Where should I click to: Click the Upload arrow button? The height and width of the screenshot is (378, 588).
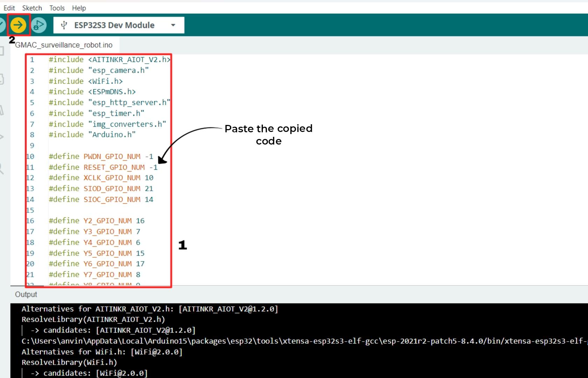click(x=18, y=25)
